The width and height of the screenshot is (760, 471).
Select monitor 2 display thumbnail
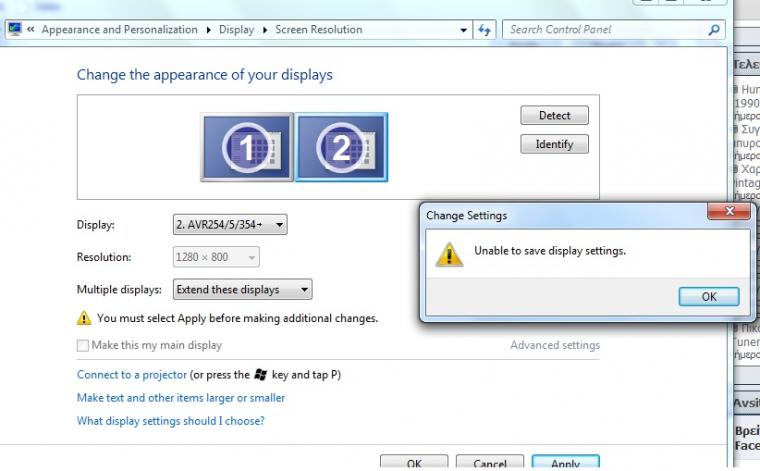coord(341,147)
